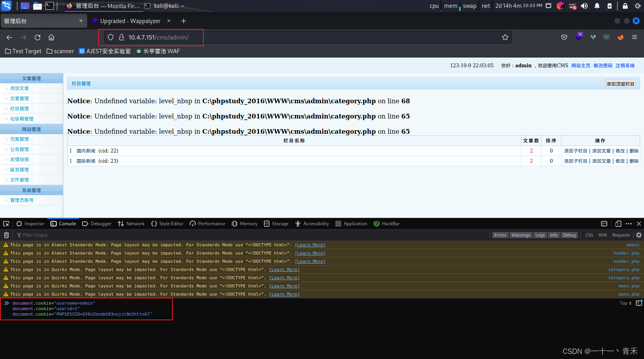Go back with the browser back arrow
This screenshot has width=644, height=359.
[x=9, y=37]
